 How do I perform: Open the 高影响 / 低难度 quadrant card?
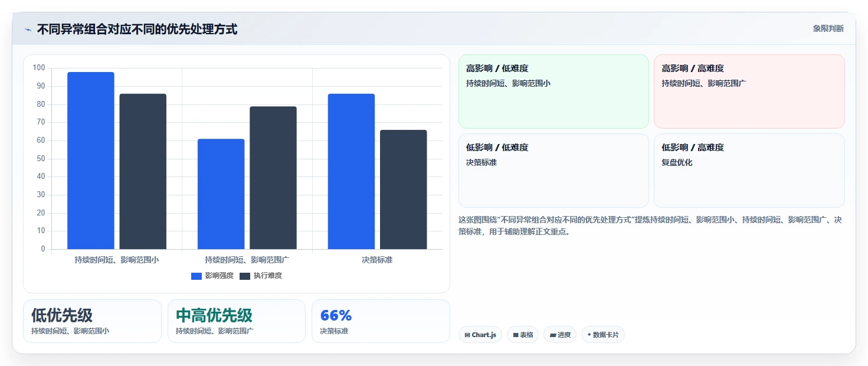pos(553,91)
